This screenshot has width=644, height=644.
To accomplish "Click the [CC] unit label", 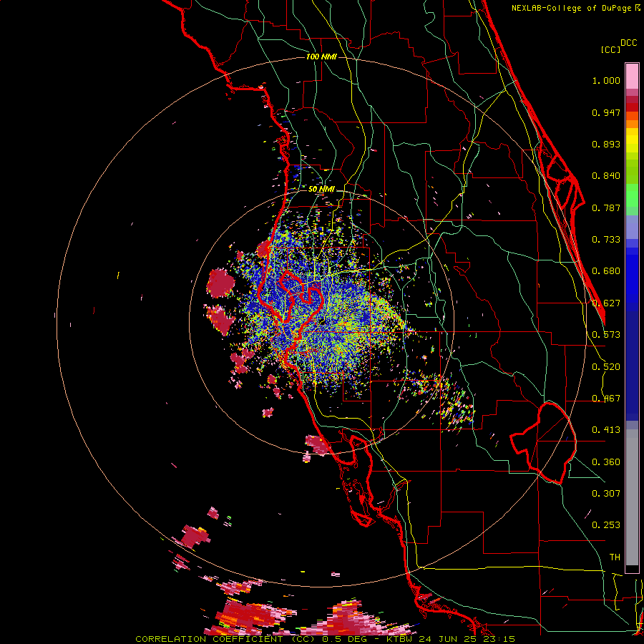I will click(611, 49).
